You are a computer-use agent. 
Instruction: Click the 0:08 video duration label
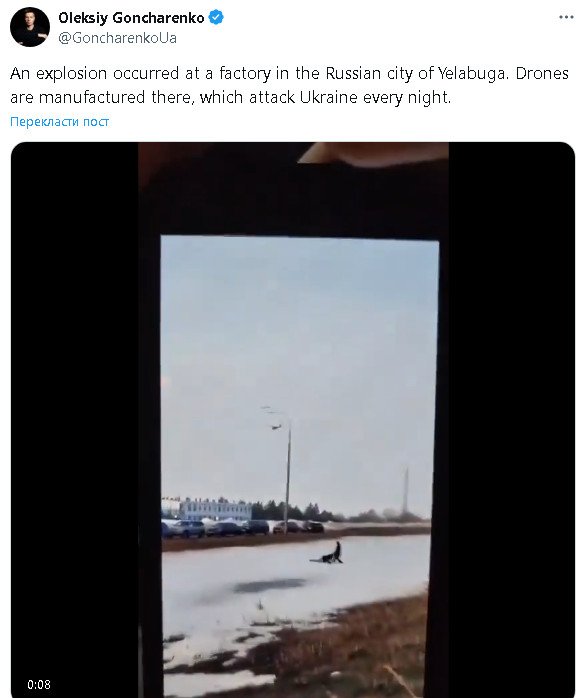[39, 684]
